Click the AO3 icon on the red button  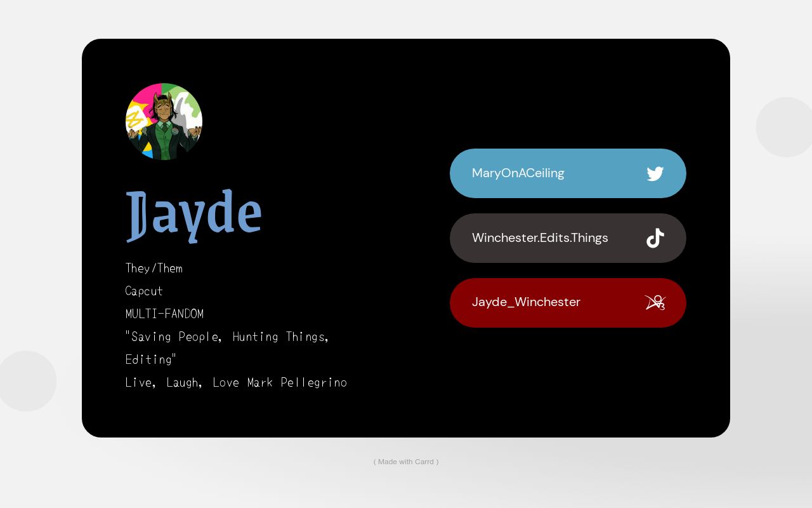tap(656, 303)
